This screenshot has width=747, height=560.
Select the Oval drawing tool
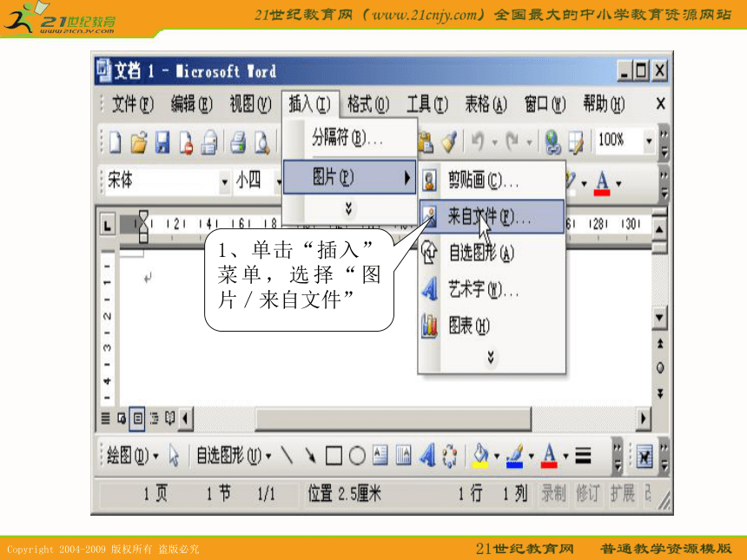[357, 456]
